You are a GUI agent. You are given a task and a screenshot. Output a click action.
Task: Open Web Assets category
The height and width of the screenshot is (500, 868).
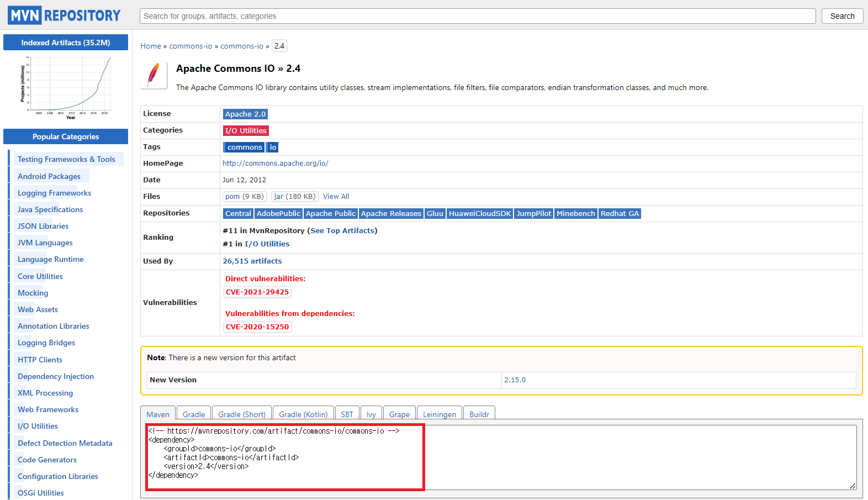tap(38, 309)
